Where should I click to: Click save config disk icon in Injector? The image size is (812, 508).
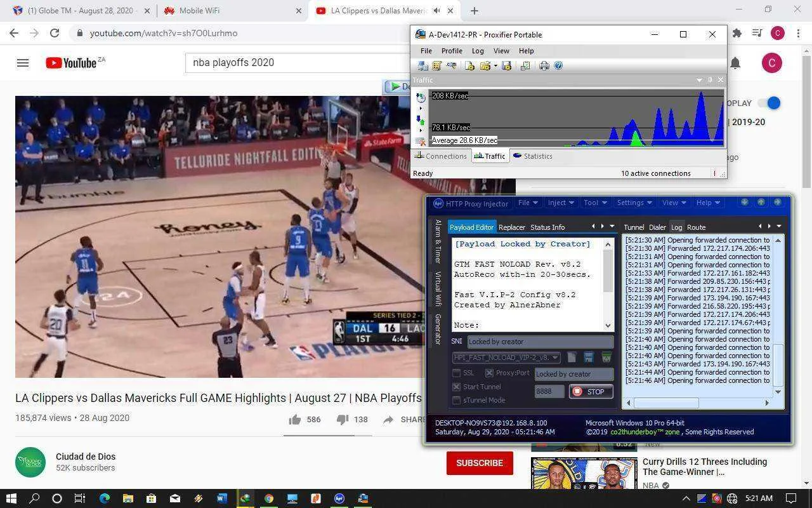tap(589, 358)
